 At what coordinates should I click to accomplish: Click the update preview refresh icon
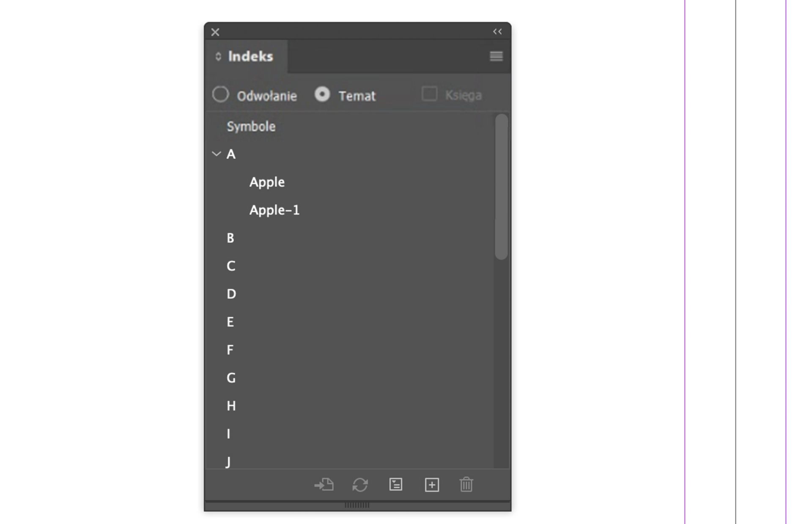point(360,485)
